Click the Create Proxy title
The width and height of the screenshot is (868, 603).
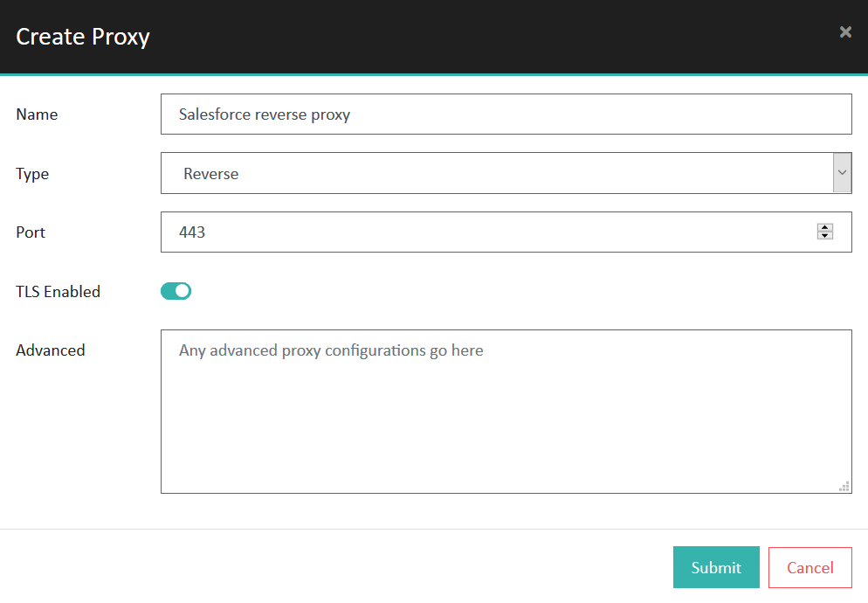point(83,37)
